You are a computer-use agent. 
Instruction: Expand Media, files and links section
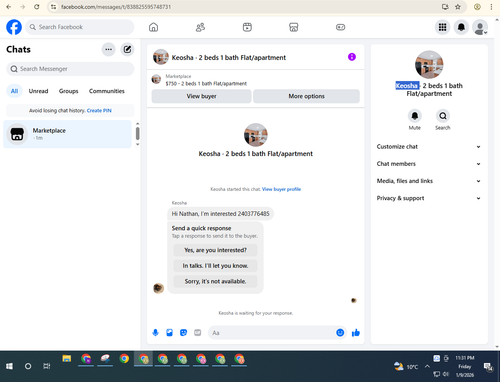click(429, 181)
